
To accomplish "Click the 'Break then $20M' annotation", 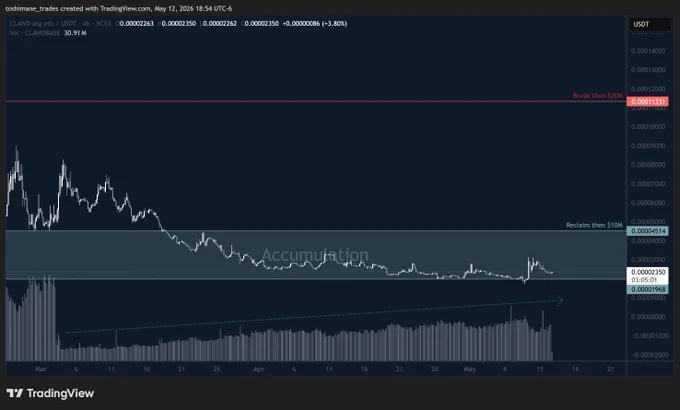I will click(x=598, y=95).
